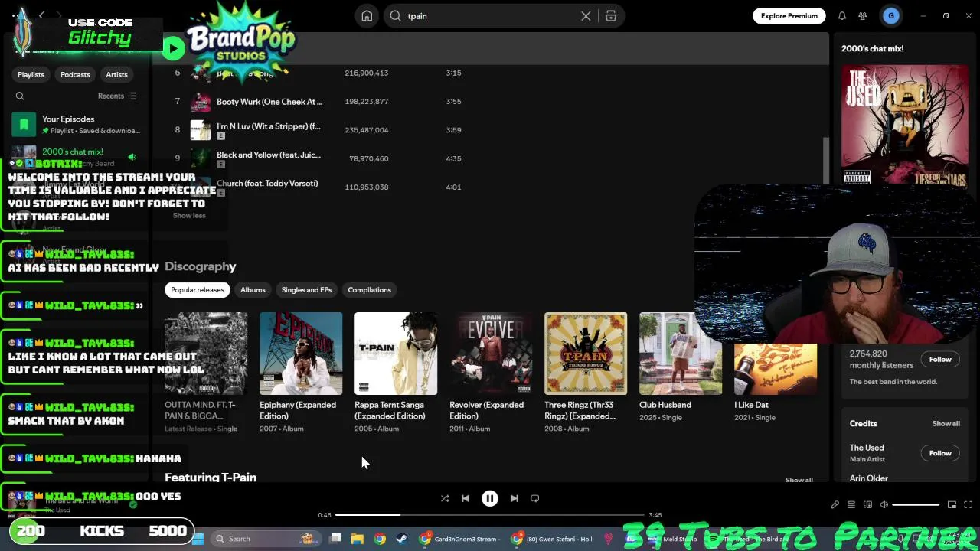Viewport: 980px width, 551px height.
Task: Open the Rappa Ternt Sanga album cover
Action: (396, 354)
